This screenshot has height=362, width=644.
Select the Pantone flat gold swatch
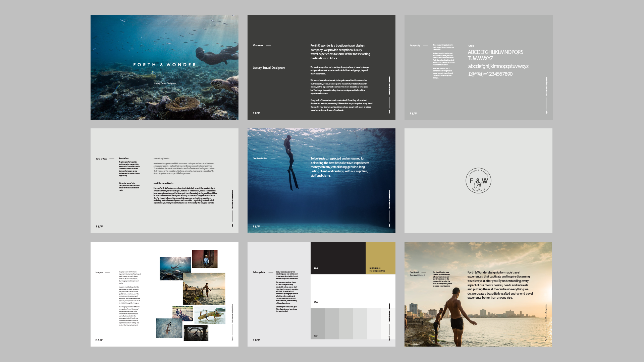pyautogui.click(x=380, y=258)
